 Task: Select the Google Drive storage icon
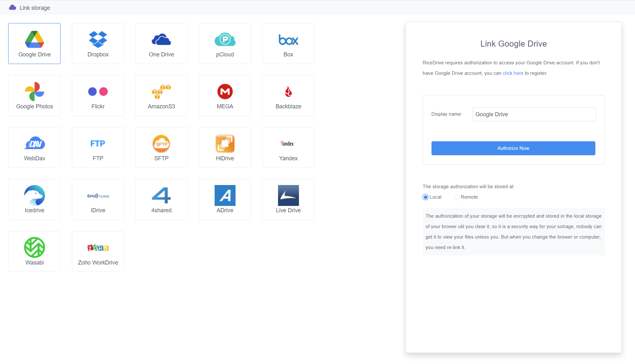coord(35,39)
